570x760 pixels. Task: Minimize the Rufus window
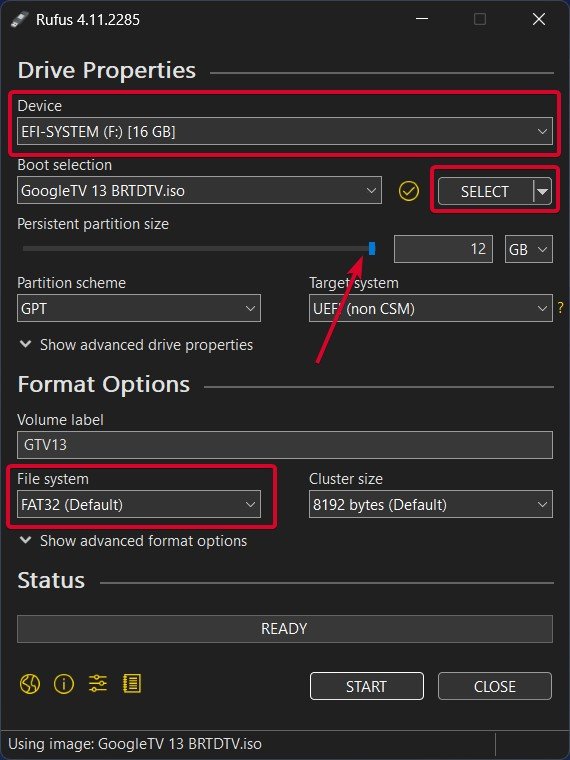(x=422, y=19)
